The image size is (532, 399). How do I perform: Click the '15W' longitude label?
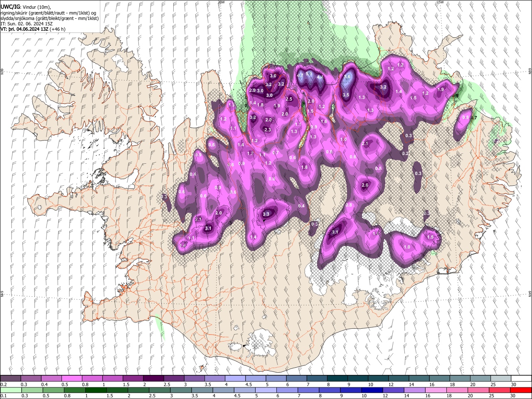click(x=440, y=2)
